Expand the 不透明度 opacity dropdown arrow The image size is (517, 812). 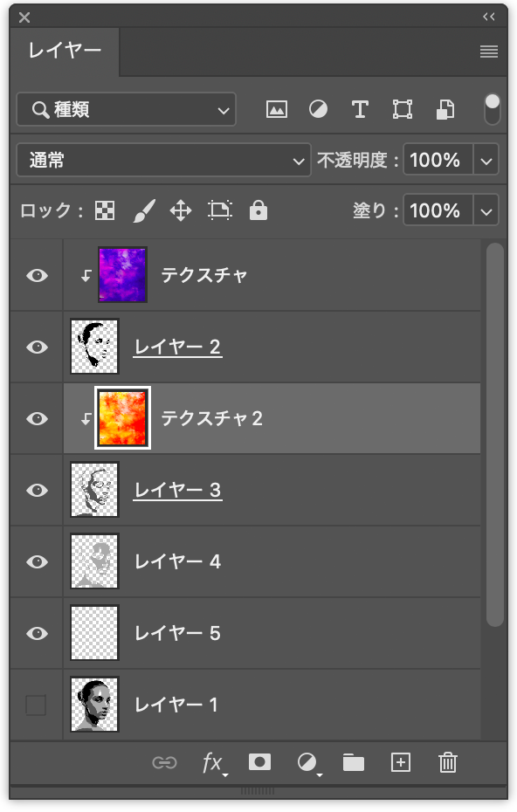pos(486,161)
